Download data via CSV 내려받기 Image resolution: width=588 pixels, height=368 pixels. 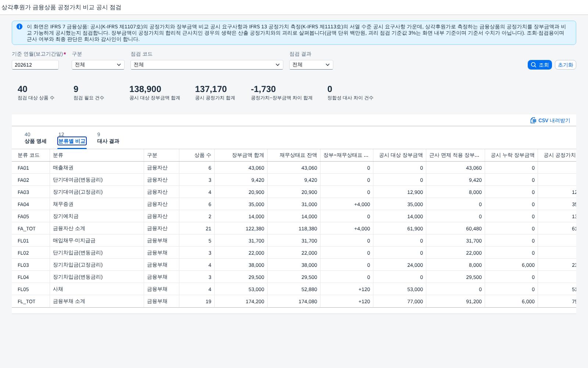[x=550, y=120]
